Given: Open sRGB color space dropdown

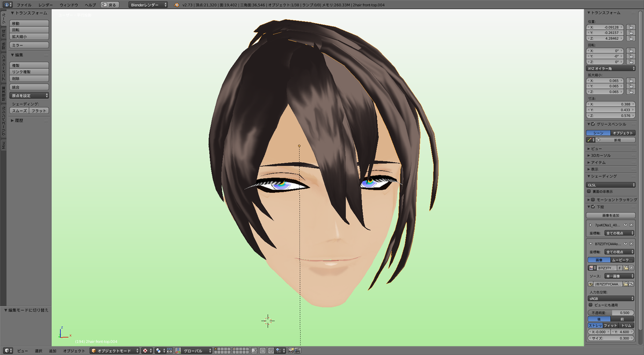Looking at the screenshot, I should point(611,298).
